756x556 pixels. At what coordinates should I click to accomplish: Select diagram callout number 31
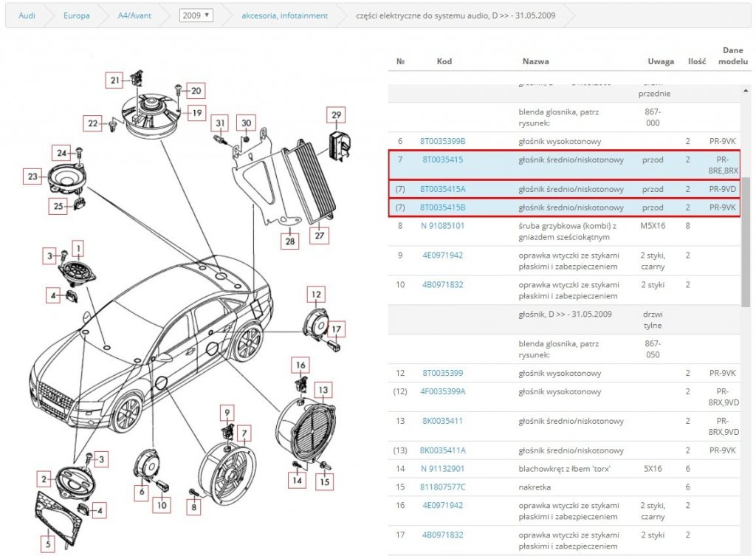(220, 123)
